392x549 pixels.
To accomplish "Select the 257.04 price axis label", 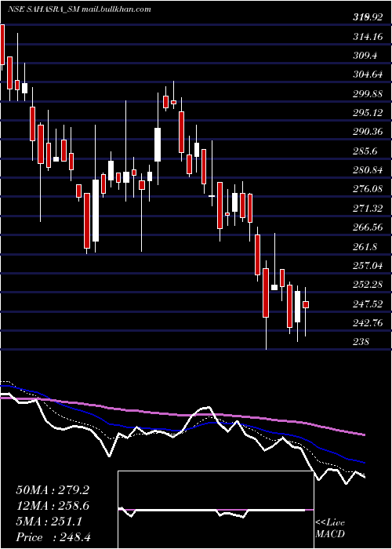I will point(368,265).
